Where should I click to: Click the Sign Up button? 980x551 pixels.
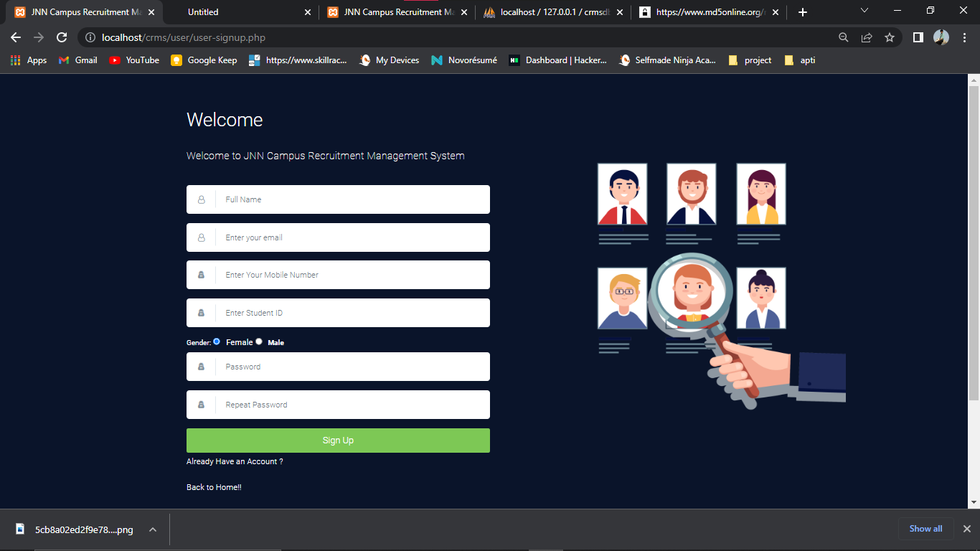coord(338,440)
